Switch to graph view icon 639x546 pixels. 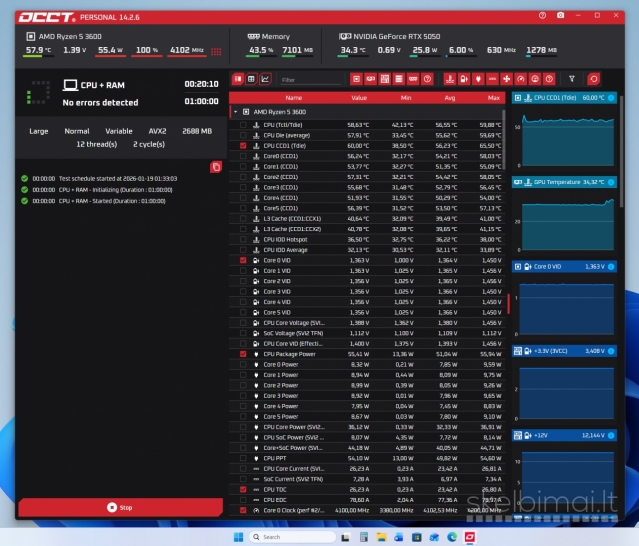pos(265,79)
